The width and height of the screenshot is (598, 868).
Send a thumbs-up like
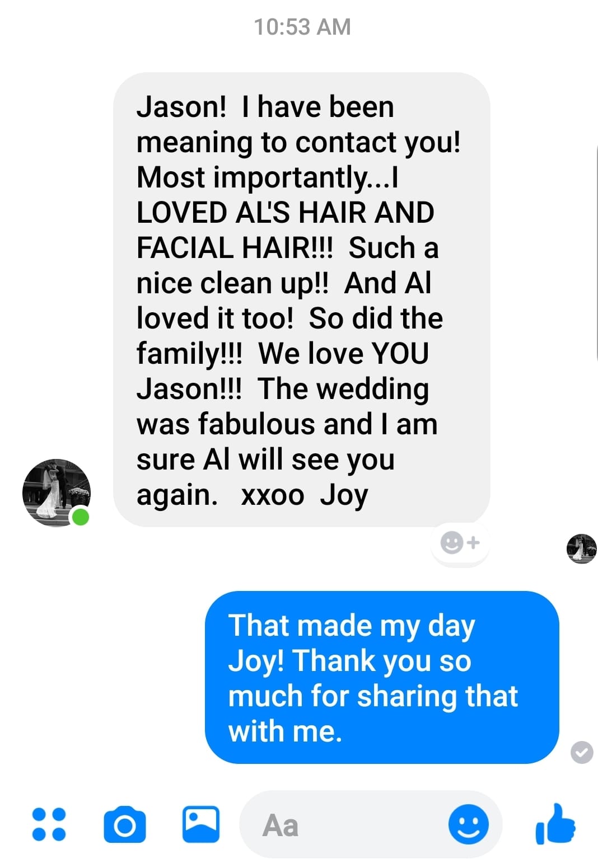coord(555,824)
